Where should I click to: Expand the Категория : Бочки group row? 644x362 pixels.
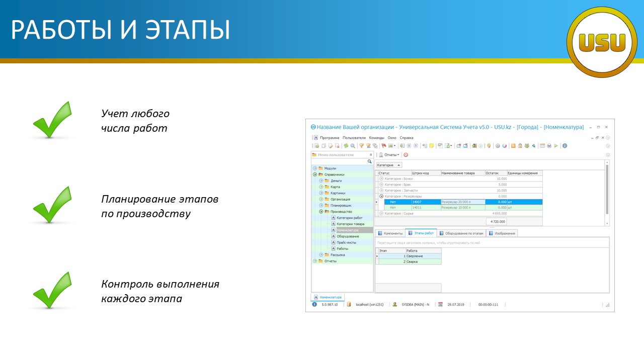click(x=381, y=178)
